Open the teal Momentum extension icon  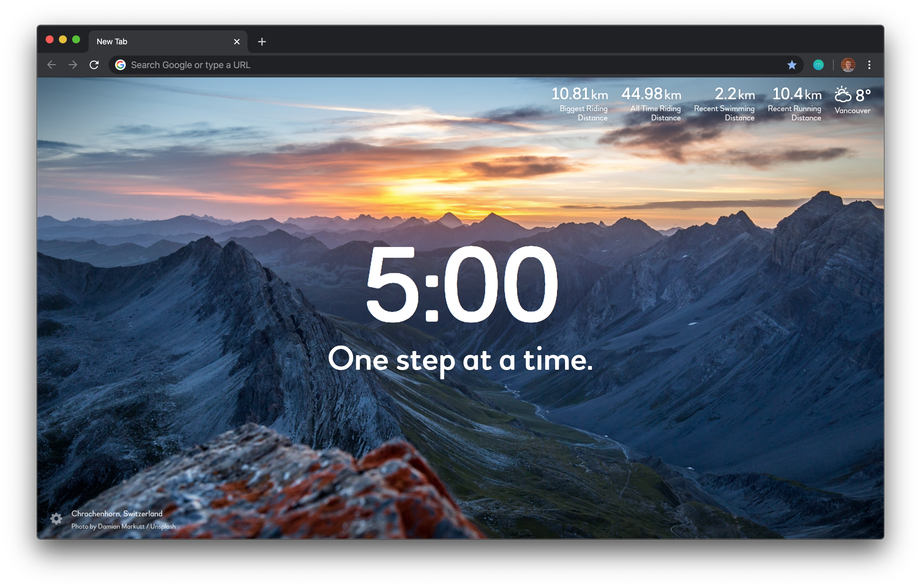click(818, 65)
